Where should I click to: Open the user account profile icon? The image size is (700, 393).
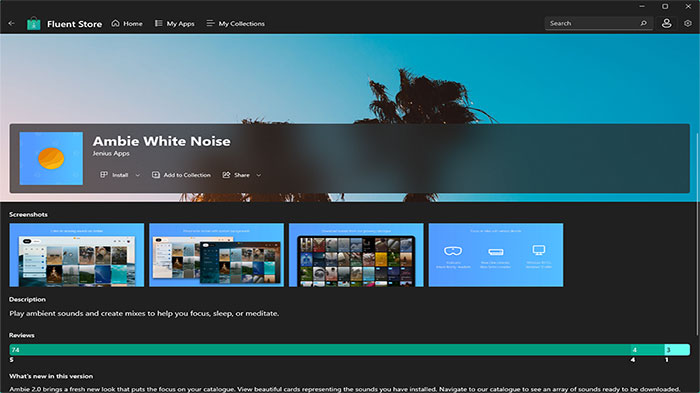(667, 23)
